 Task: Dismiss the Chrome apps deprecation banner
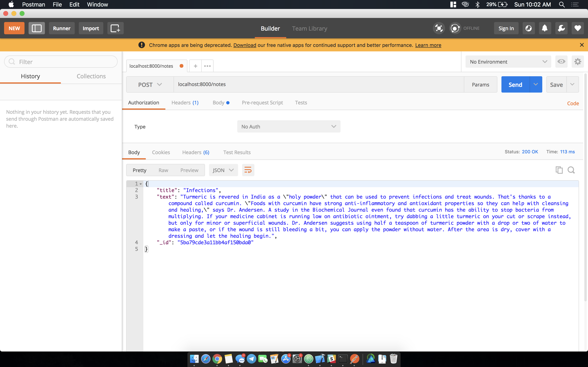pyautogui.click(x=582, y=45)
